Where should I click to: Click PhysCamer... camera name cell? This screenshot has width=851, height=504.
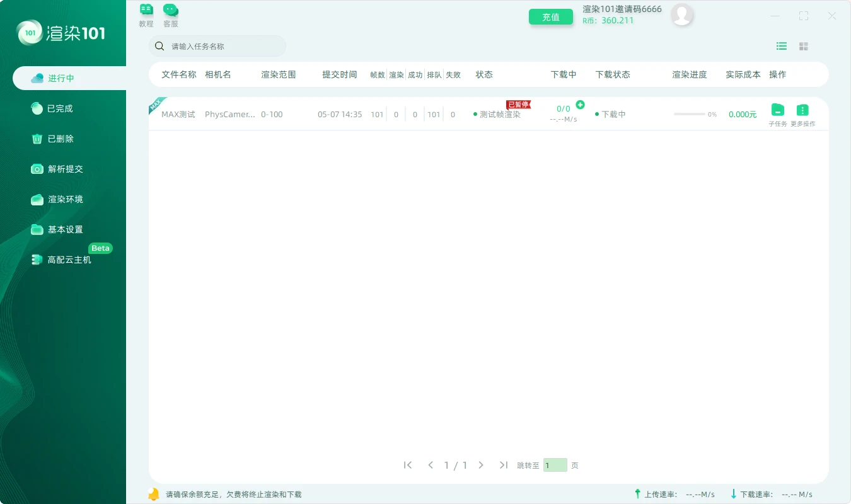point(230,115)
